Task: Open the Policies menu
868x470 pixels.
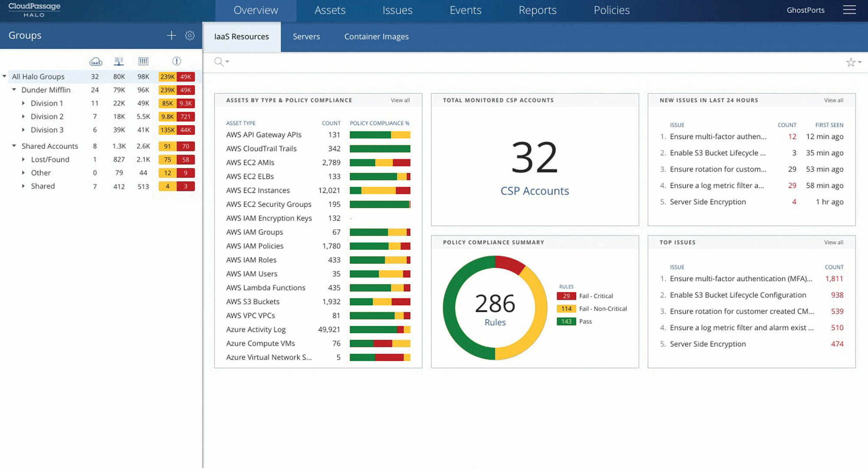Action: click(611, 10)
